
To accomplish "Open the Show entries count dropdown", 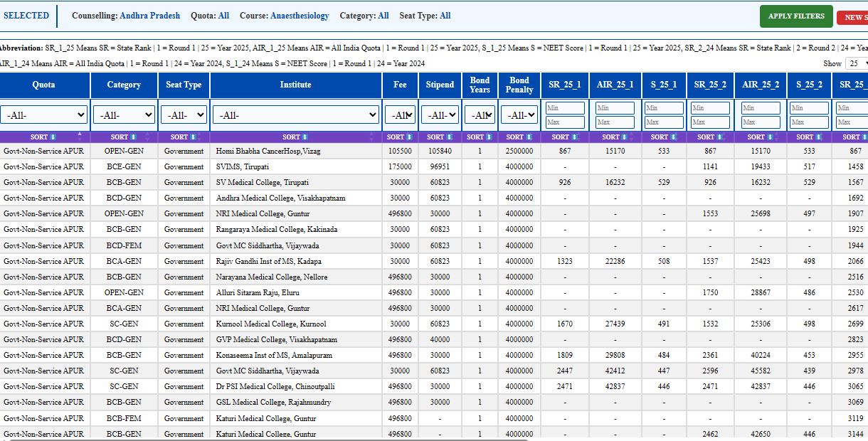I will [857, 63].
